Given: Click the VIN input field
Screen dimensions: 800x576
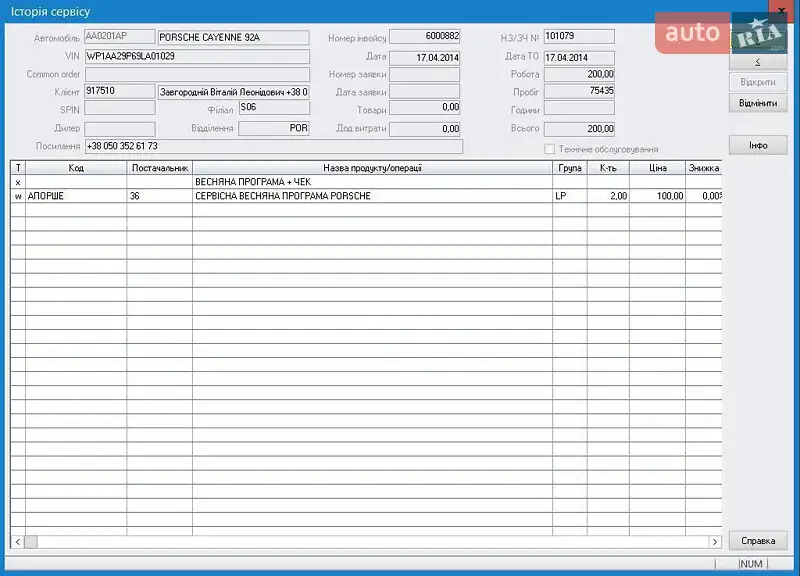Looking at the screenshot, I should point(197,56).
